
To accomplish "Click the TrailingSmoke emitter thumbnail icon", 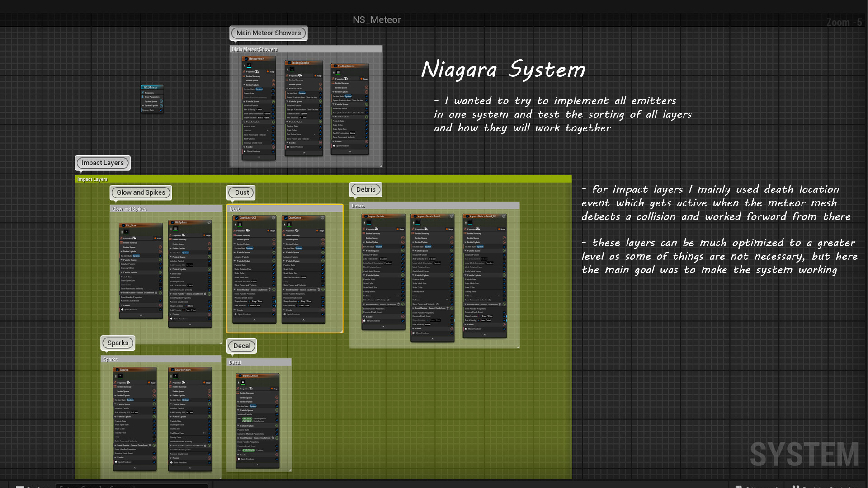I will pyautogui.click(x=338, y=72).
